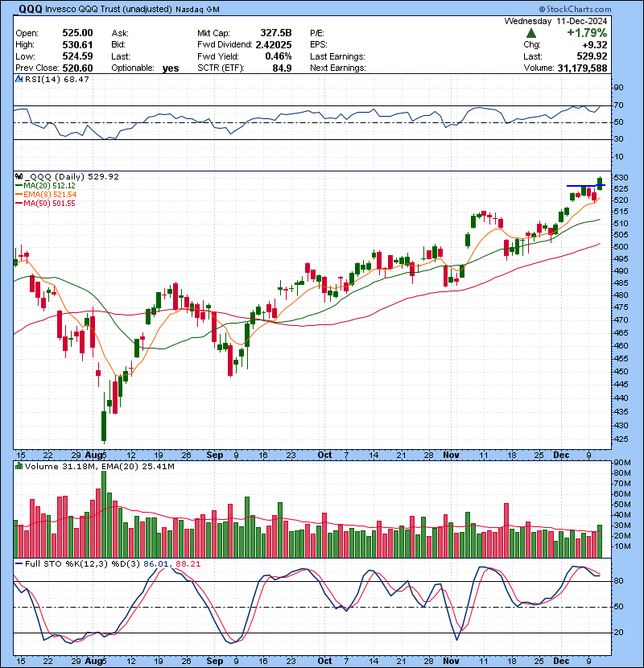Click the candlestick icon beside _QQQ (Daily)

(x=18, y=175)
